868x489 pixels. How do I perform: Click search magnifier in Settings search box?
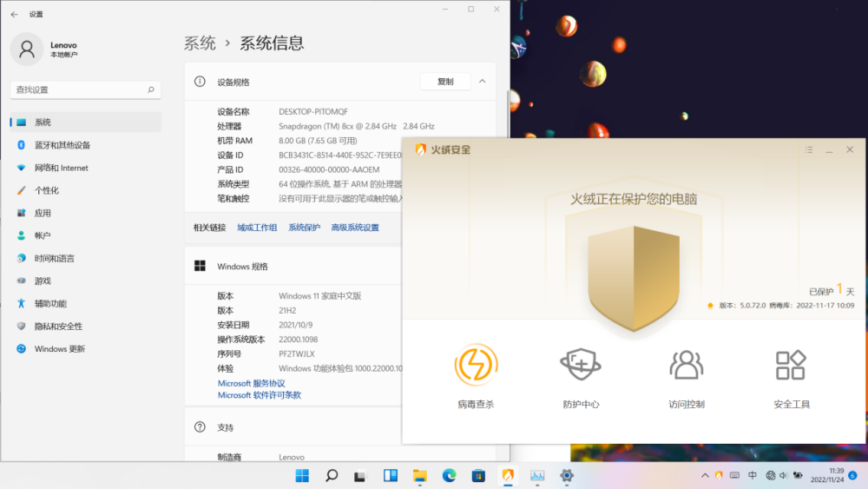click(x=150, y=89)
